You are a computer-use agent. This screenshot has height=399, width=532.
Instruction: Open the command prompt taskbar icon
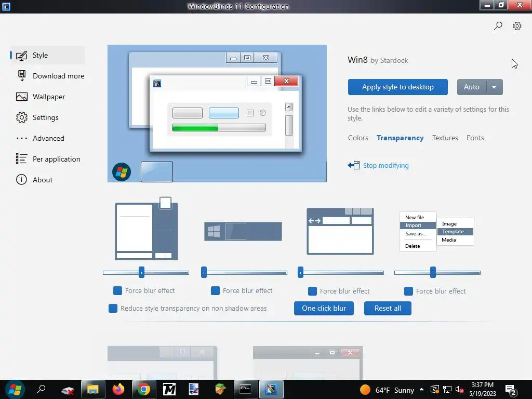[245, 389]
